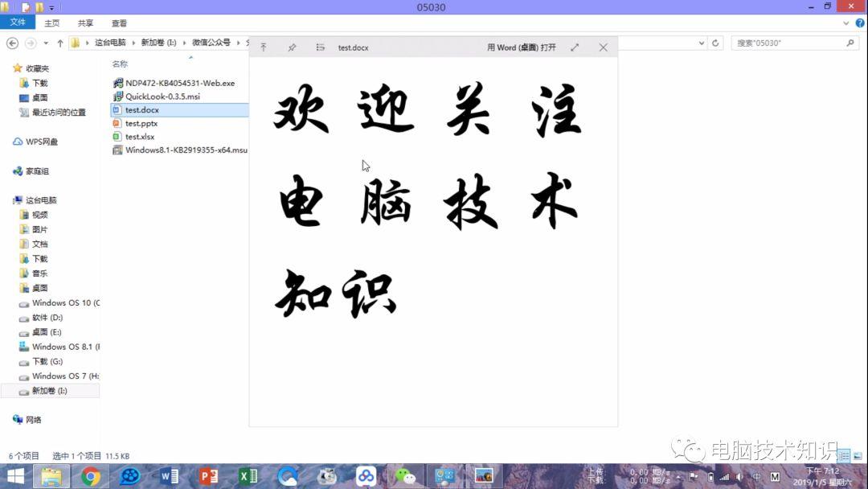Click 微信公众号 in the address breadcrumb
This screenshot has height=489, width=868.
211,43
